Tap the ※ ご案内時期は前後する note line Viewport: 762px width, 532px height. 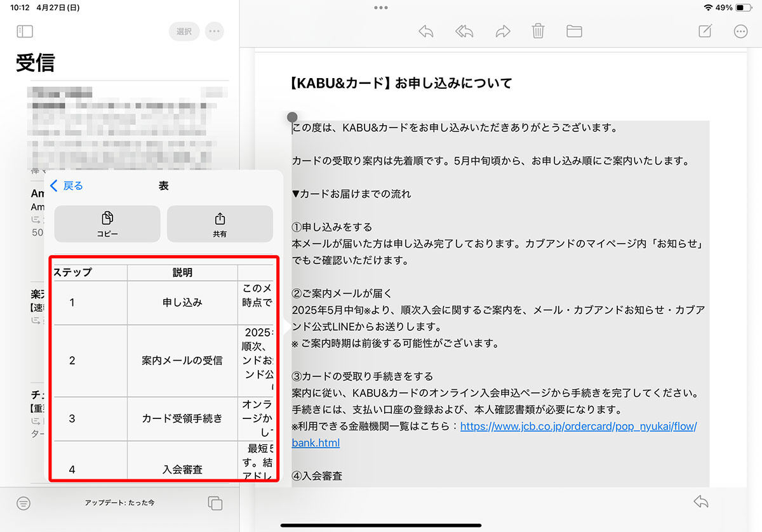click(396, 343)
